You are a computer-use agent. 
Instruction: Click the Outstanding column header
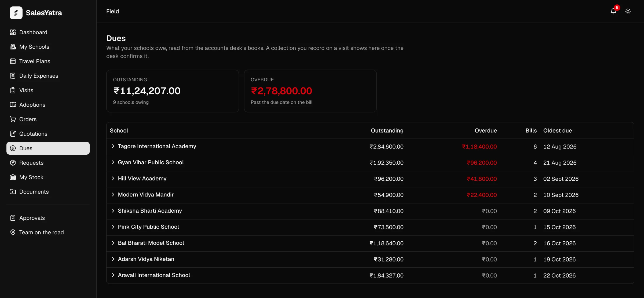coord(387,130)
